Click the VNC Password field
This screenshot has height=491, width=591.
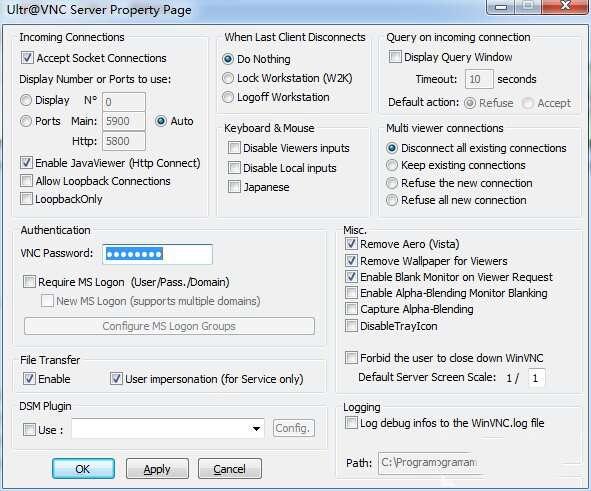[157, 254]
